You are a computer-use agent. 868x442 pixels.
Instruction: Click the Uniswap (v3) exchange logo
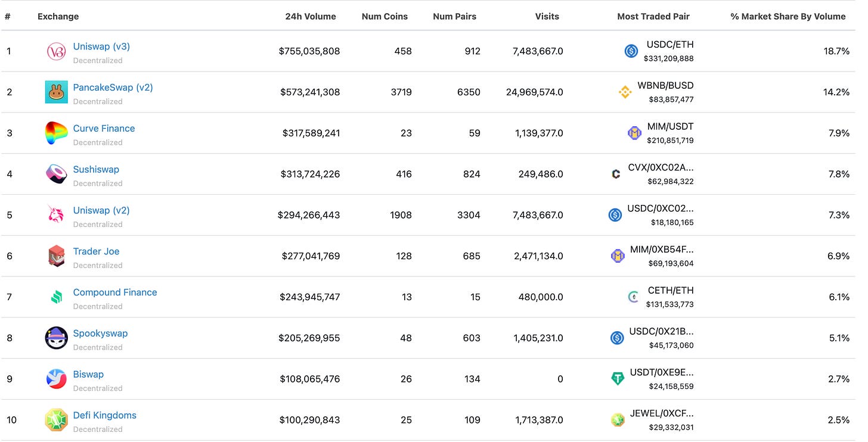coord(56,51)
